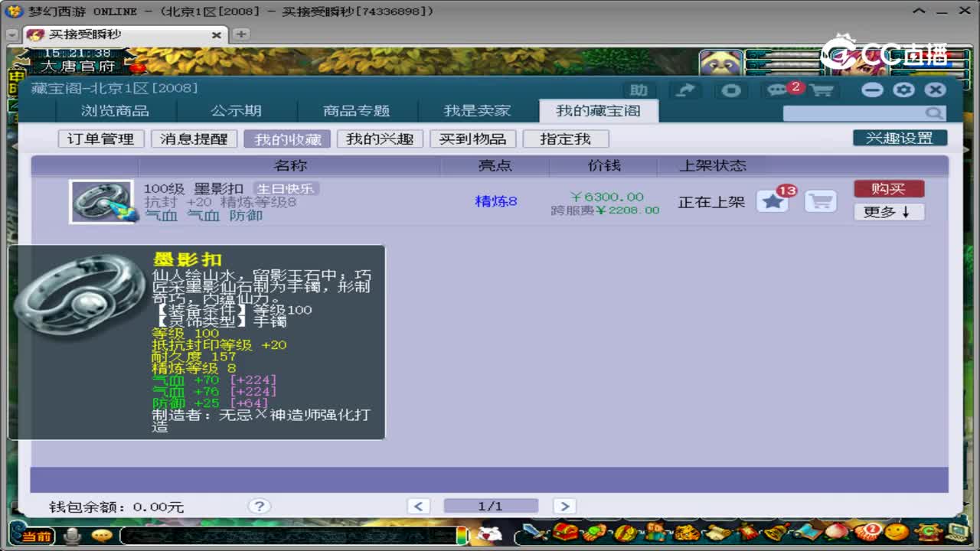Viewport: 980px width, 551px height.
Task: Select 我的收藏 section
Action: (x=287, y=139)
